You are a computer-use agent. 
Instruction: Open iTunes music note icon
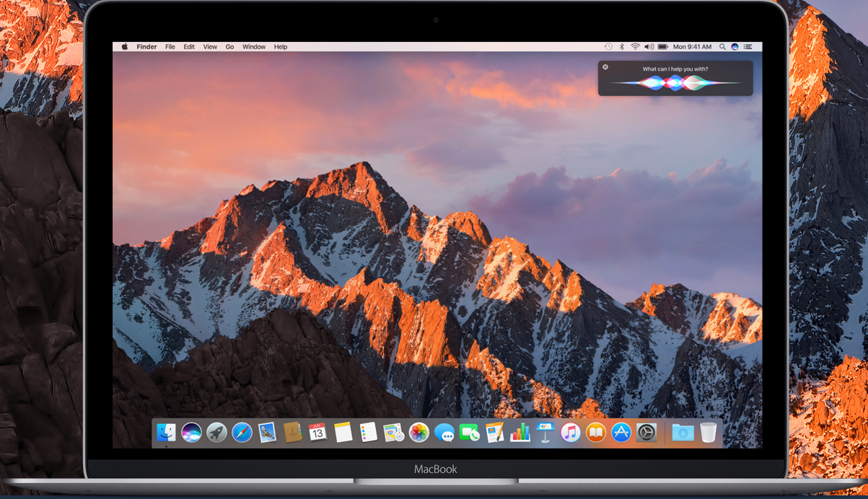coord(571,432)
